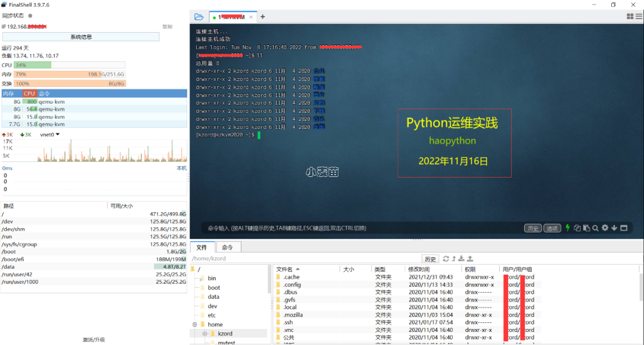Switch to the 命令 tab

point(227,247)
